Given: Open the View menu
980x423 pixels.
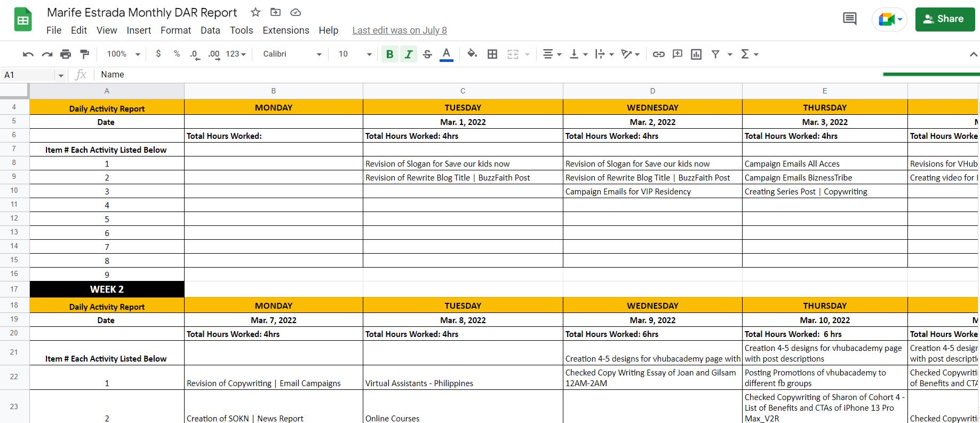Looking at the screenshot, I should 107,30.
